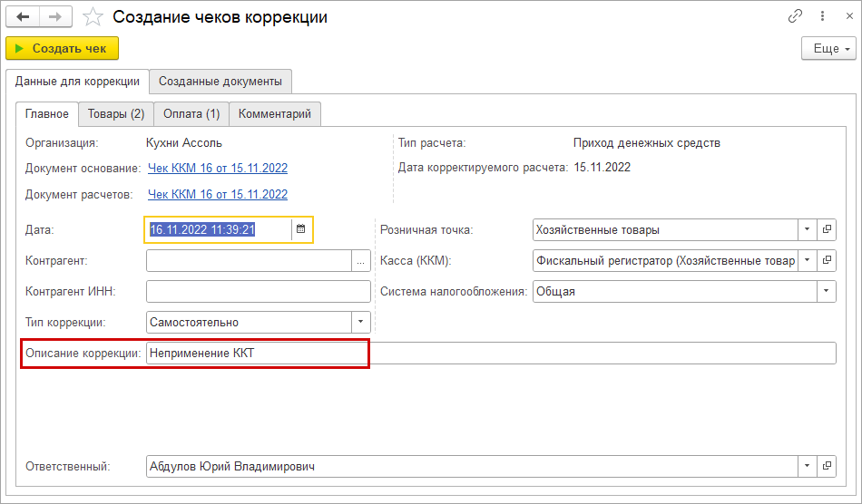
Task: Expand the Система налогообложения dropdown
Action: (x=827, y=292)
